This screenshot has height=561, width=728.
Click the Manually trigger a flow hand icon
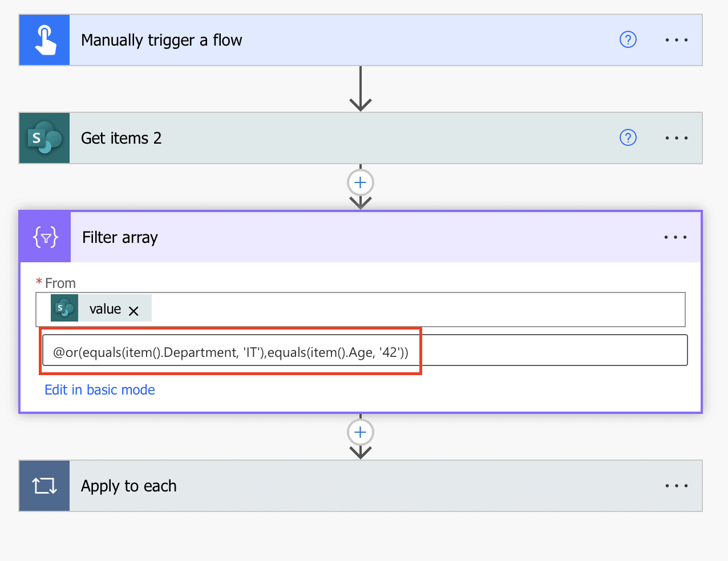(44, 40)
